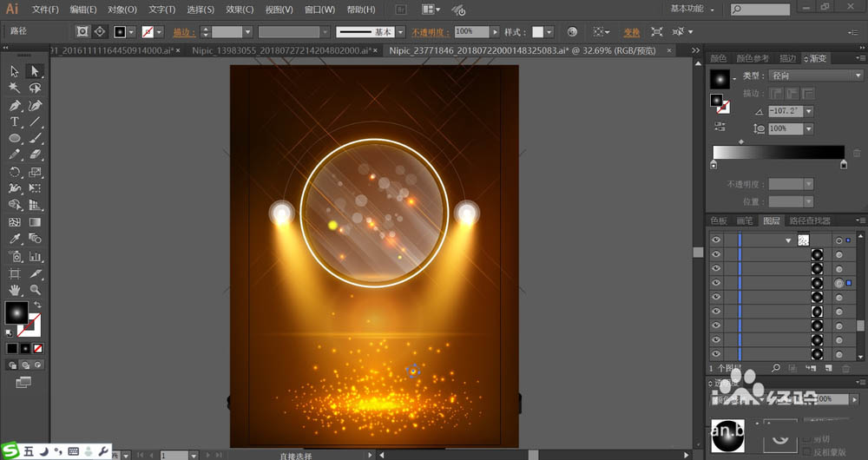Image resolution: width=868 pixels, height=460 pixels.
Task: Click the 不透明度 opacity link
Action: pyautogui.click(x=431, y=32)
